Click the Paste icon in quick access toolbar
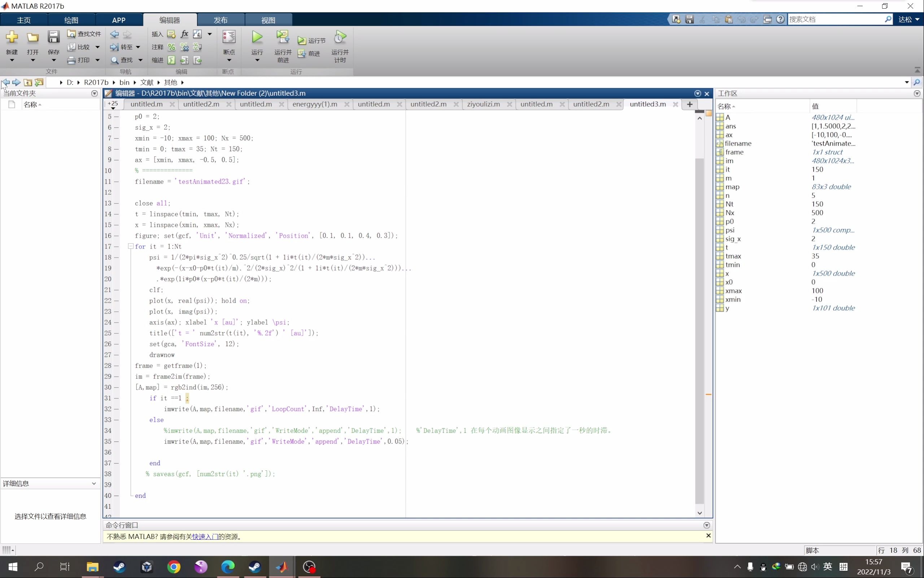924x578 pixels. pyautogui.click(x=729, y=19)
